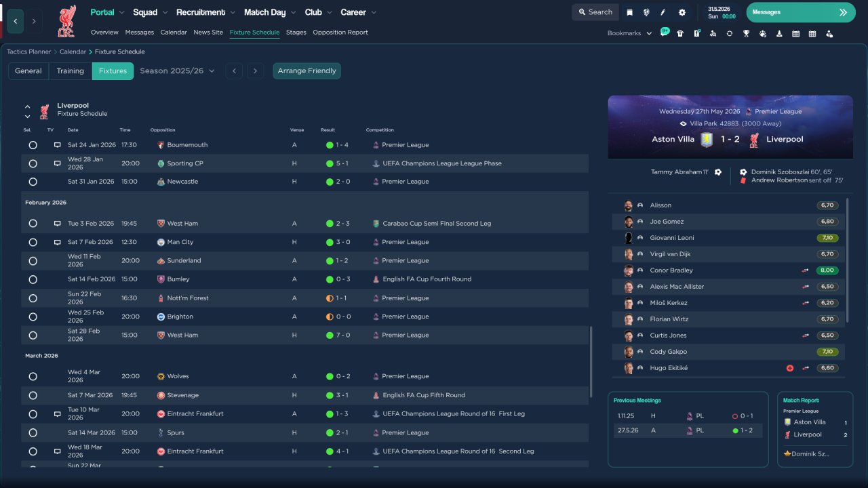This screenshot has width=868, height=488.
Task: Select the Man City fixture radio button
Action: pyautogui.click(x=33, y=242)
